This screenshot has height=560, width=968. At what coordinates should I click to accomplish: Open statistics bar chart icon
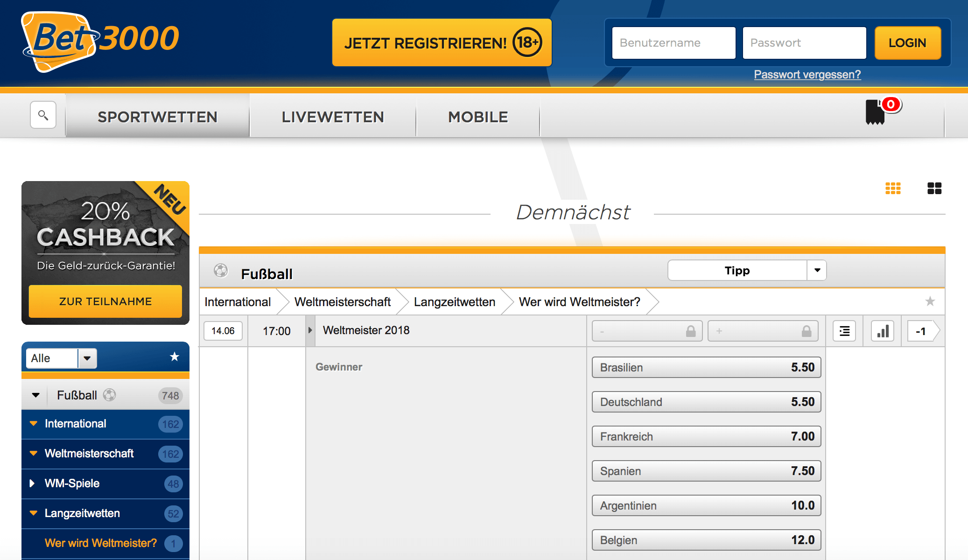883,331
